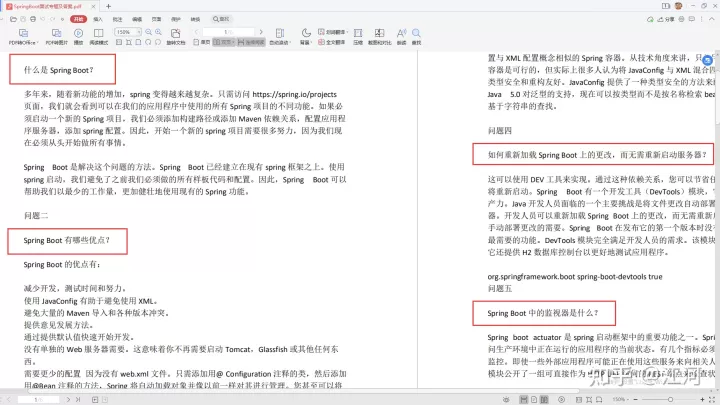Start the Play slideshow button
Viewport: 720px width, 405px height.
[79, 37]
